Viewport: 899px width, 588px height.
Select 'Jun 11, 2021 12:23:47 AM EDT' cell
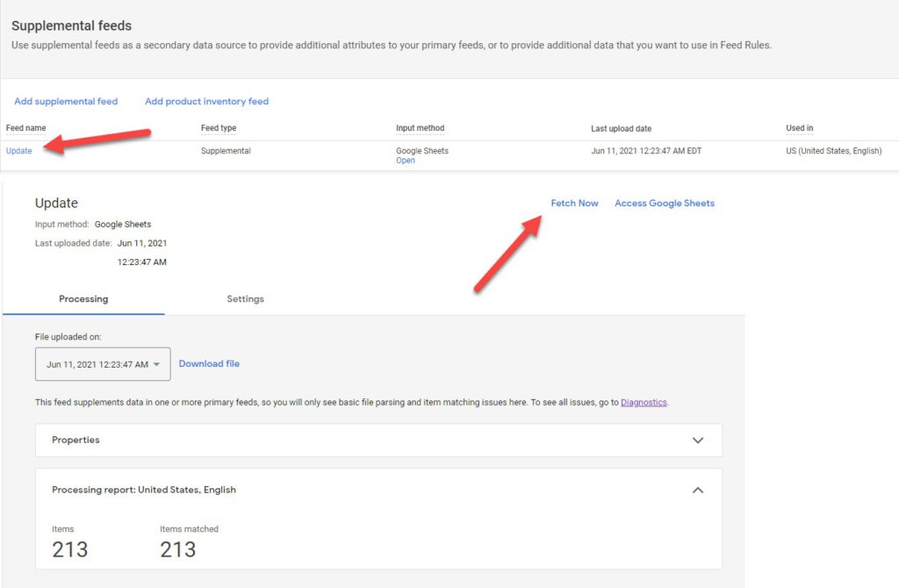646,151
